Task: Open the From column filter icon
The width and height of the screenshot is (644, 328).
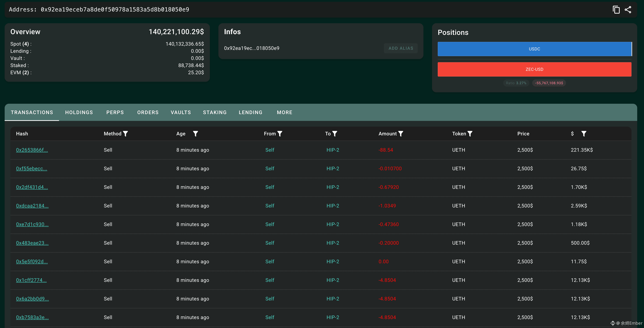Action: 280,134
